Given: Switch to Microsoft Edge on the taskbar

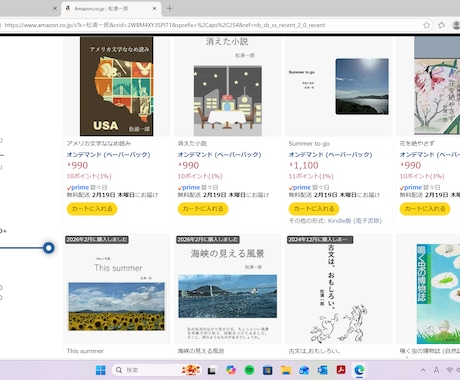Looking at the screenshot, I should pyautogui.click(x=359, y=370).
